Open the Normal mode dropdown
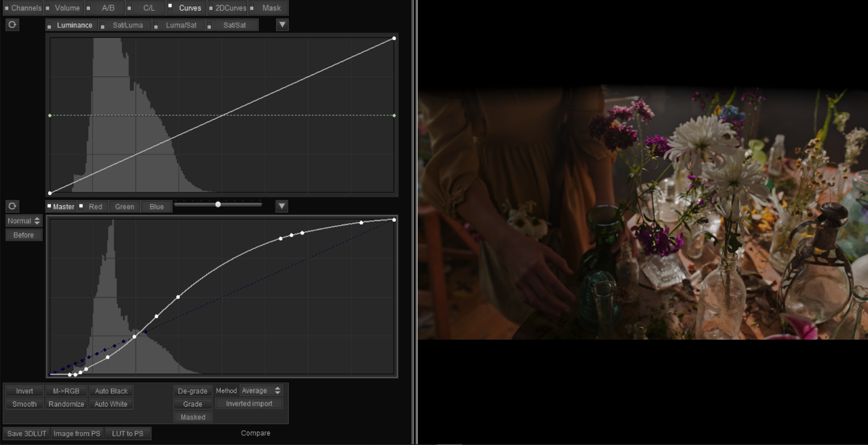Screen dimensions: 868x445 24,221
